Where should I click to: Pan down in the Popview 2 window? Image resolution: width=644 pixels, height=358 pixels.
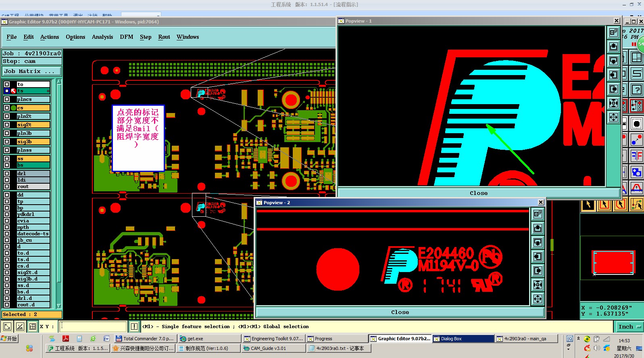point(538,242)
